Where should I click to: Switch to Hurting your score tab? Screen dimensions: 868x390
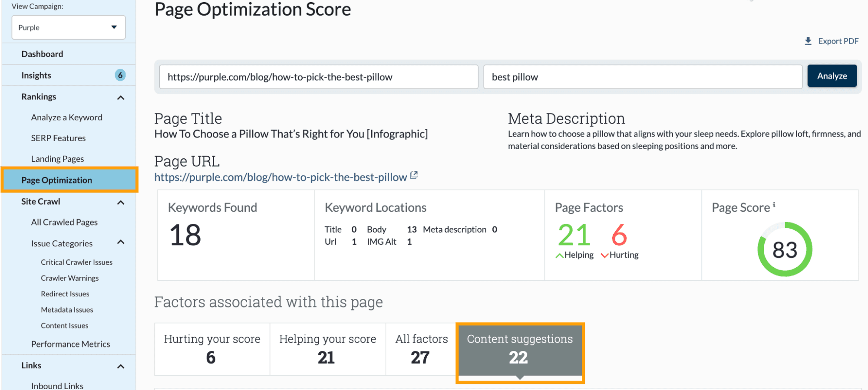[x=212, y=349]
